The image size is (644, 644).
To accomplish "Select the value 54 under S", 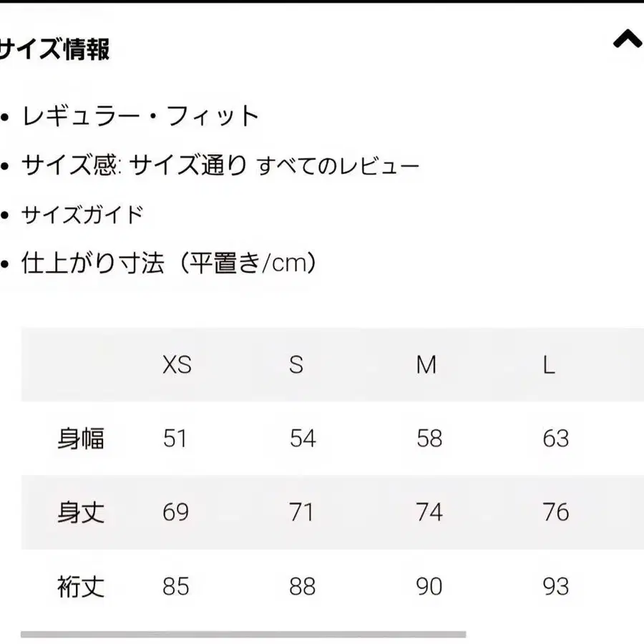I will point(301,439).
